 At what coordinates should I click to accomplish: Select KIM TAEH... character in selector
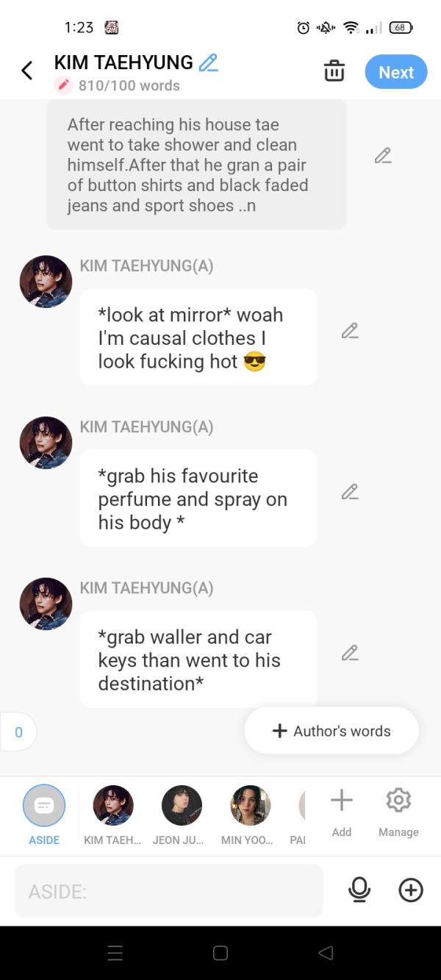pos(113,815)
